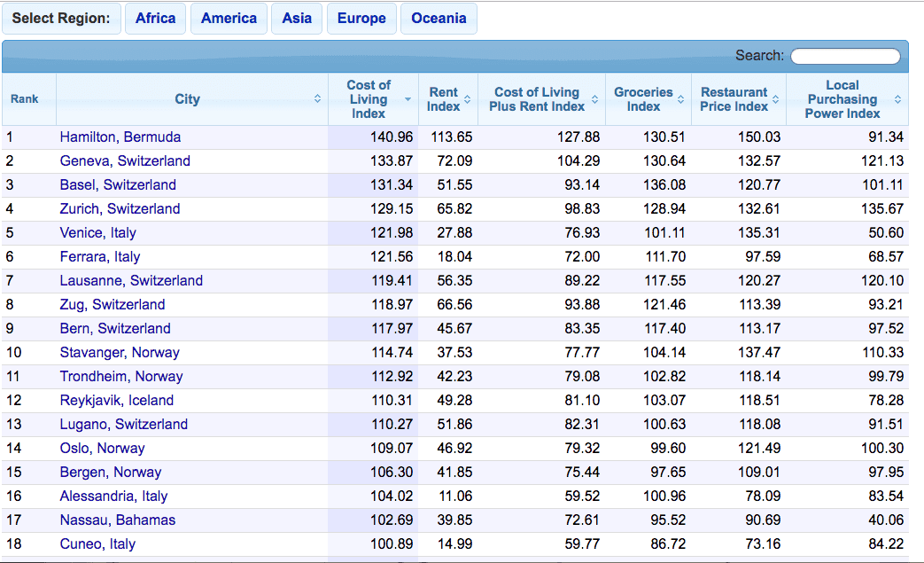Focus the table Search field
Viewport: 924px width, 563px height.
point(845,57)
